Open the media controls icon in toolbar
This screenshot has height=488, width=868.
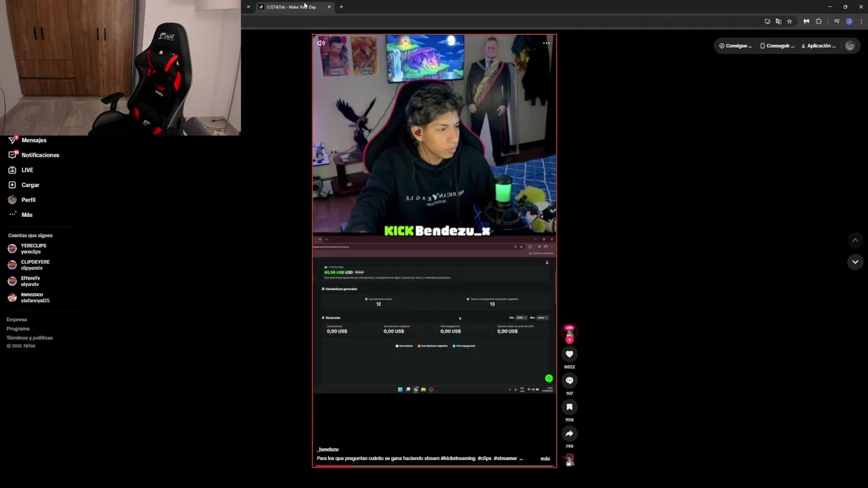pyautogui.click(x=837, y=21)
